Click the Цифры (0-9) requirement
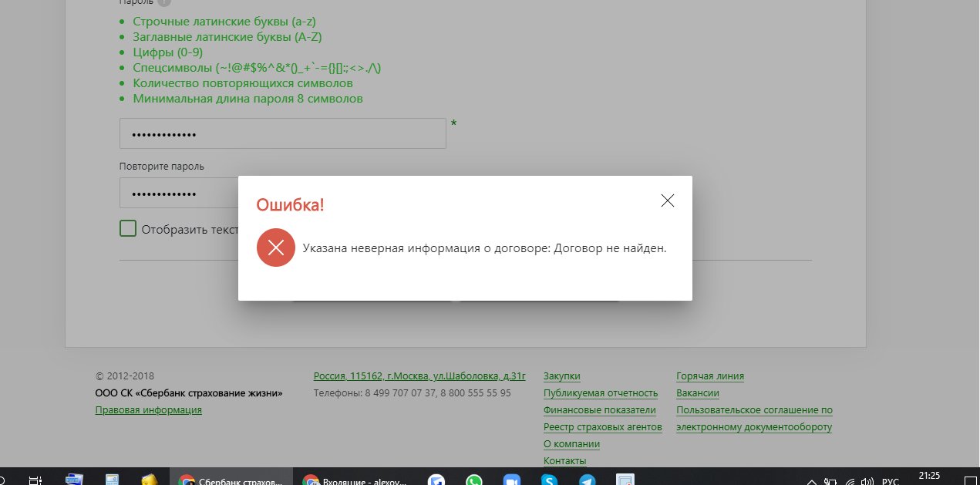Image resolution: width=980 pixels, height=485 pixels. coord(167,52)
